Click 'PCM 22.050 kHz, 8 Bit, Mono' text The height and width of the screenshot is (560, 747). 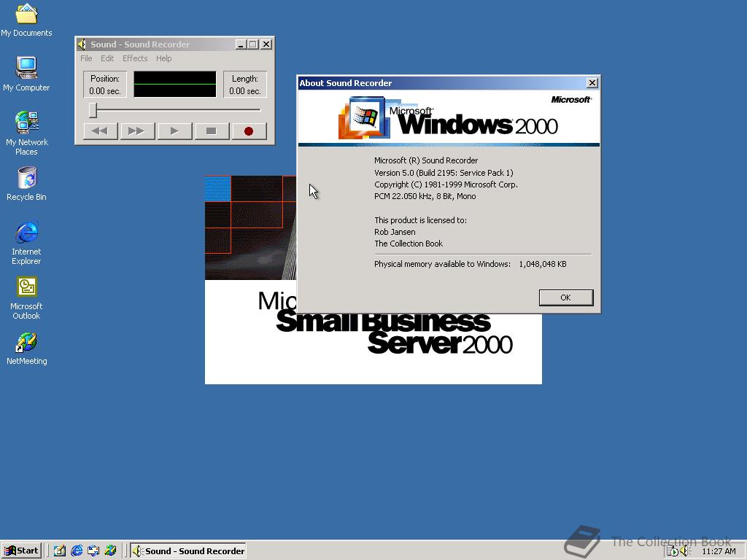coord(425,196)
